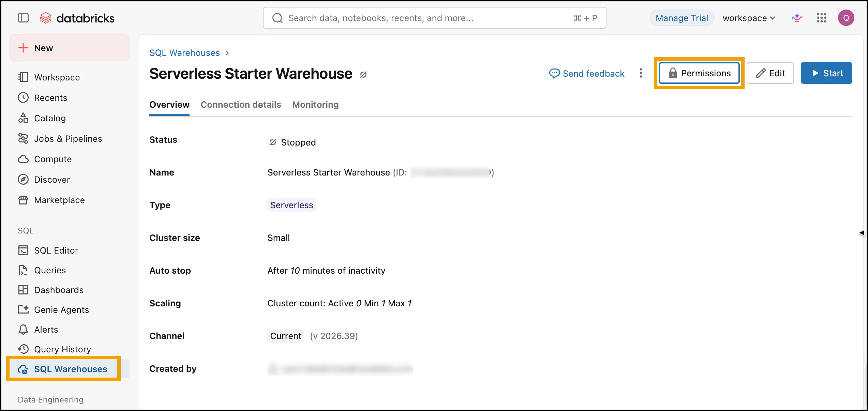Open the user avatar Q menu
This screenshot has width=868, height=411.
[846, 18]
